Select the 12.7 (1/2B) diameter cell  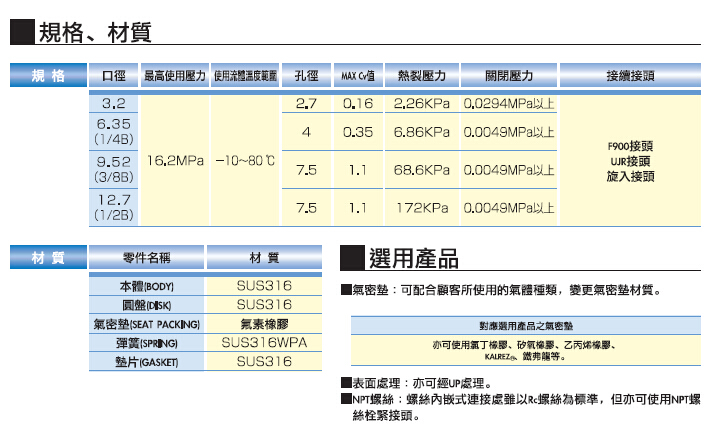tap(114, 207)
